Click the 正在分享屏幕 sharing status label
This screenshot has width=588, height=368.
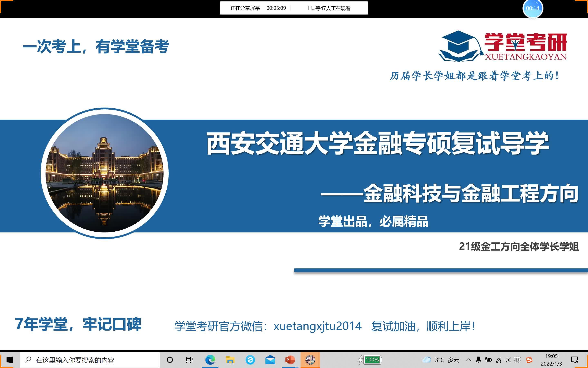coord(245,8)
